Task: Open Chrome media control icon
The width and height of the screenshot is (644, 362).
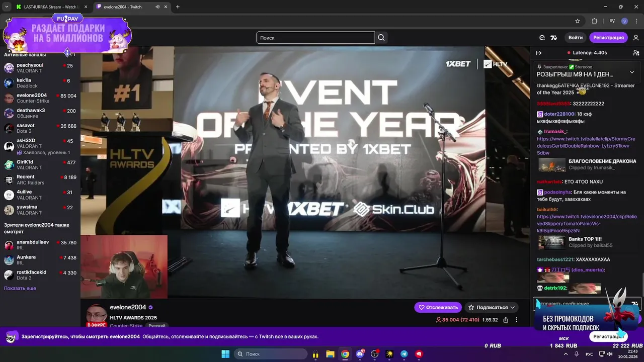Action: pyautogui.click(x=612, y=21)
